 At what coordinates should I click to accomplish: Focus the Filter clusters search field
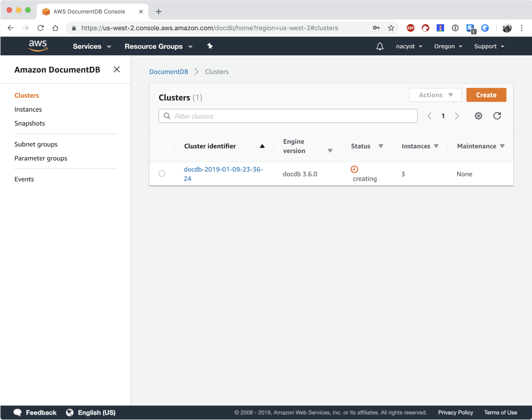288,116
